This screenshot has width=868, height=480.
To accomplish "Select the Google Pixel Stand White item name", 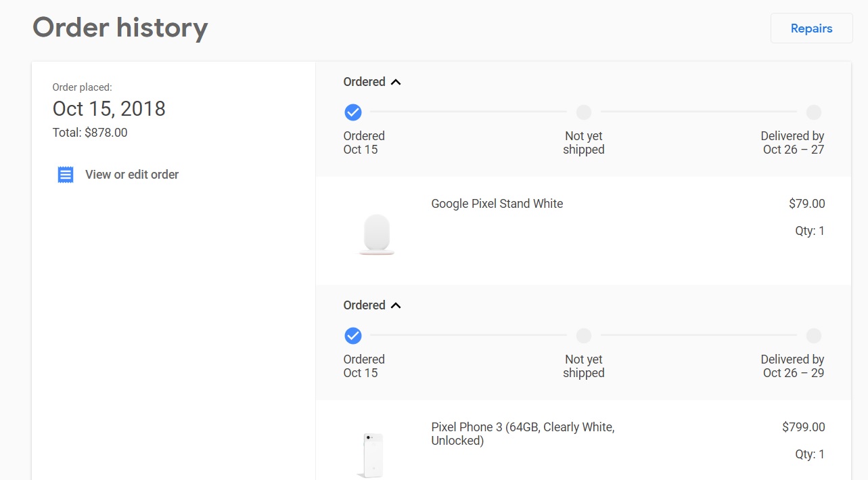I will tap(497, 204).
